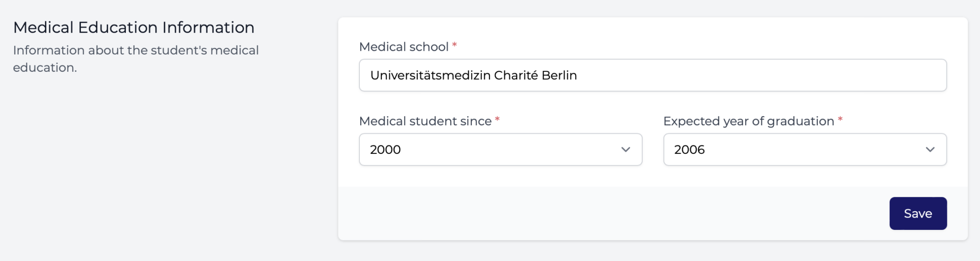The height and width of the screenshot is (261, 980).
Task: Click the gray footer bar left of Save
Action: pos(612,213)
